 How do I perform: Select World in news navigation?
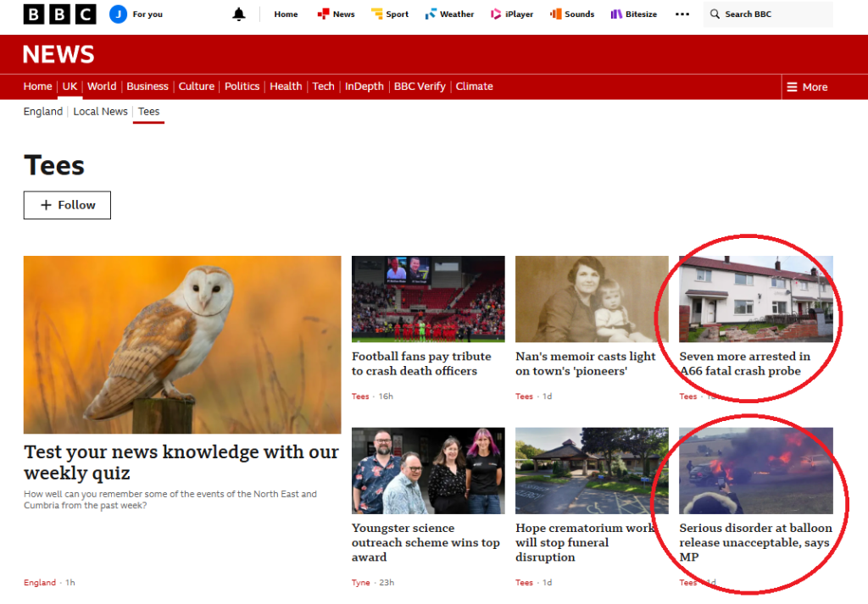102,86
